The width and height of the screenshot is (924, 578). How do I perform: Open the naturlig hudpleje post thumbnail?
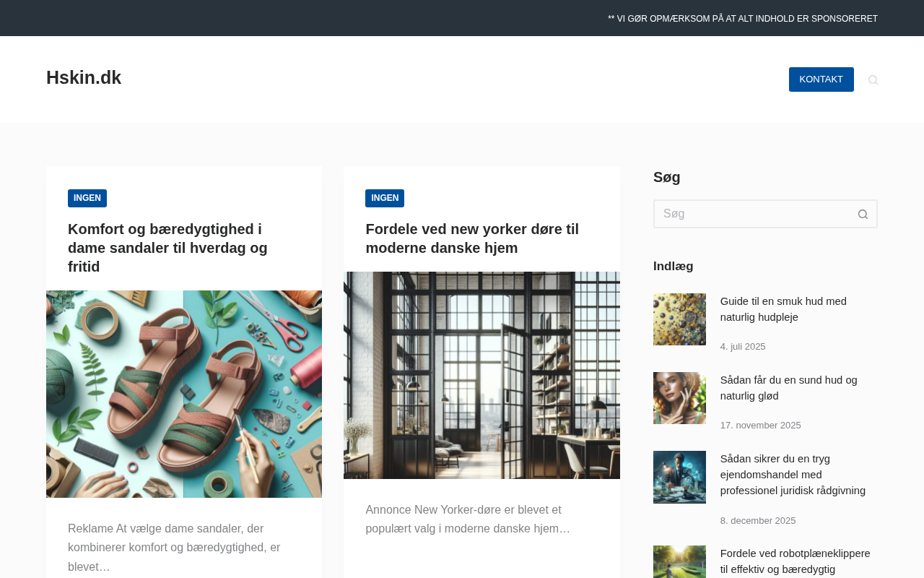pos(679,319)
